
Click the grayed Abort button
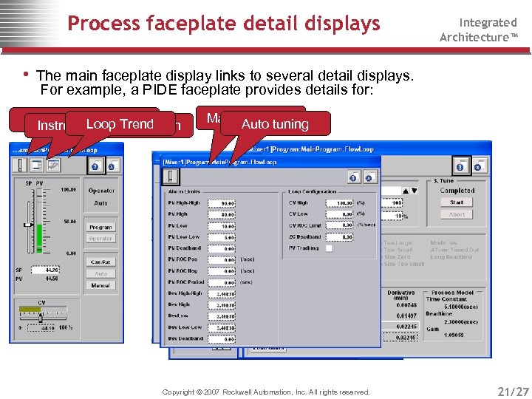[457, 214]
